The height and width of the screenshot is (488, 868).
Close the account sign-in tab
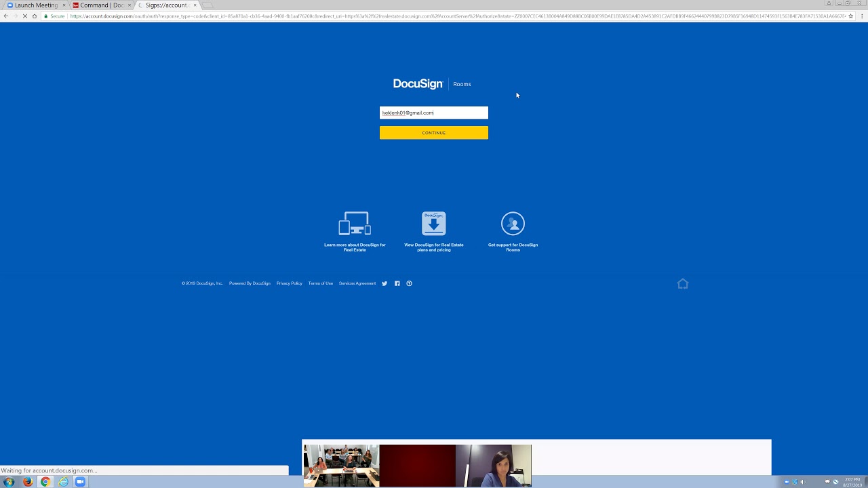point(195,5)
